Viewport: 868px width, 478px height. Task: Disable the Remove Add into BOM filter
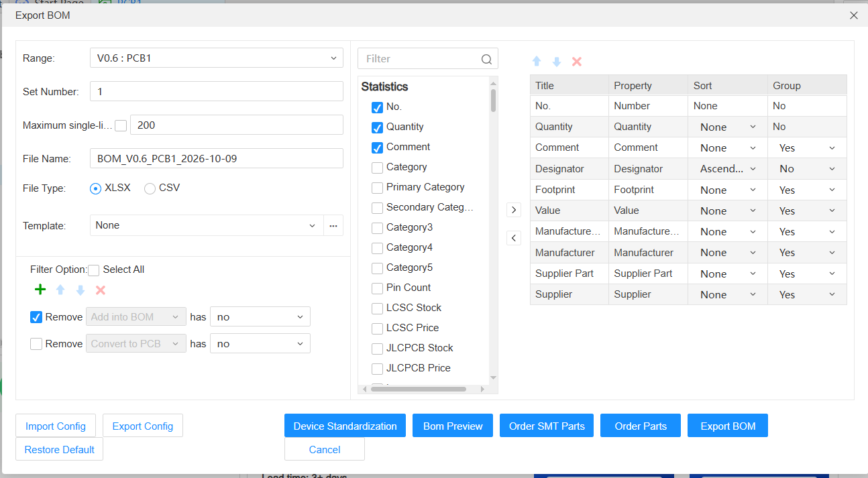click(36, 317)
